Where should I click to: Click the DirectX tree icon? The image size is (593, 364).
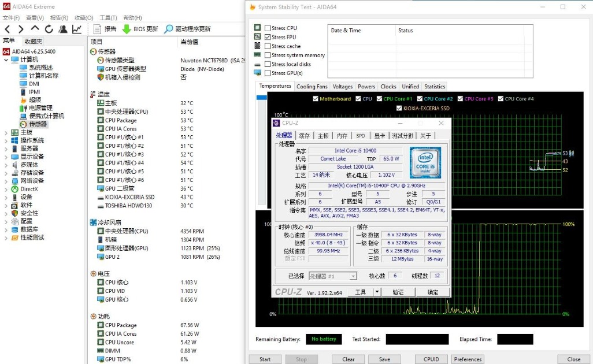[x=15, y=189]
